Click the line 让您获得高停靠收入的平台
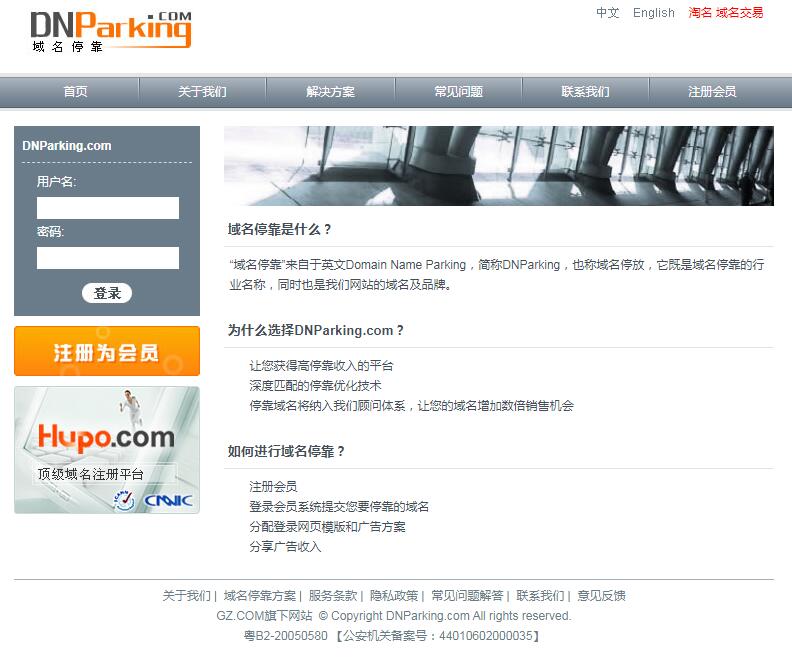The image size is (792, 660). tap(321, 366)
